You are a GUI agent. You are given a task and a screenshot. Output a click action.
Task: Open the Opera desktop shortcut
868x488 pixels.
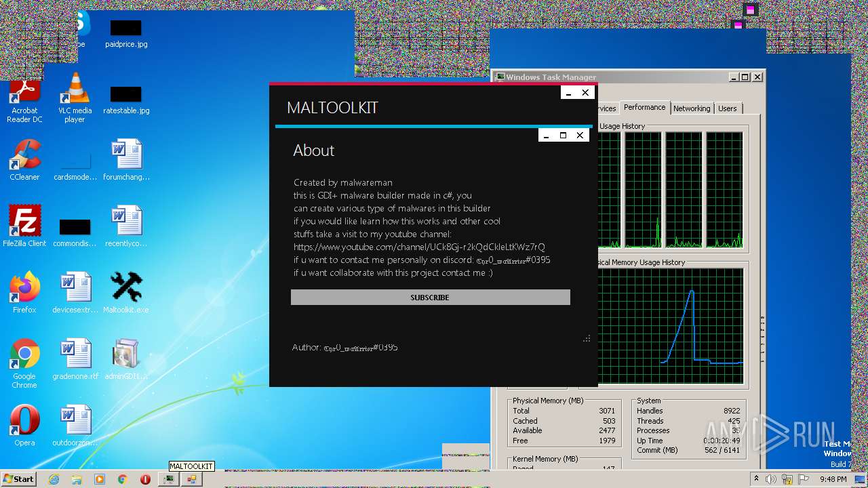click(24, 426)
